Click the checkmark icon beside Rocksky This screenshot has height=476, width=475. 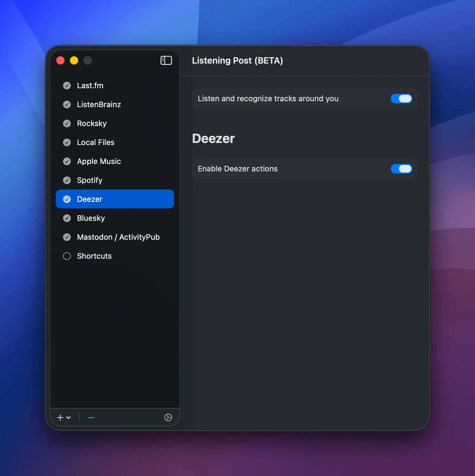point(67,123)
